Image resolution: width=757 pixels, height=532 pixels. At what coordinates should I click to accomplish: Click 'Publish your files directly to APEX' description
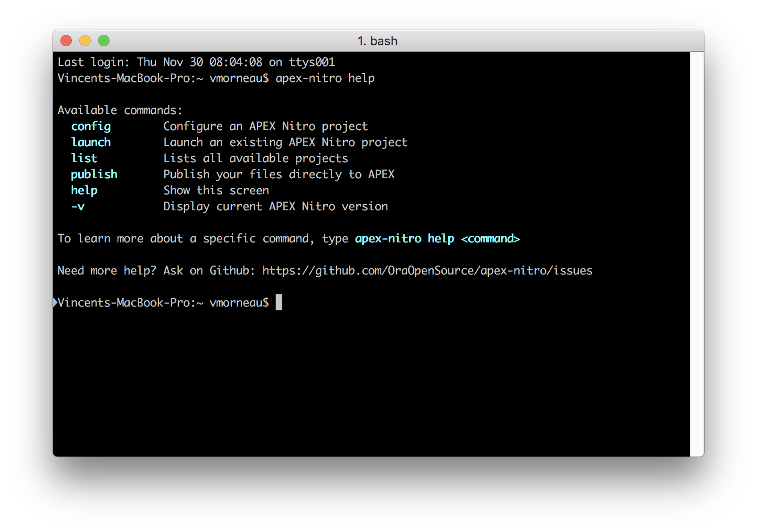click(x=278, y=175)
